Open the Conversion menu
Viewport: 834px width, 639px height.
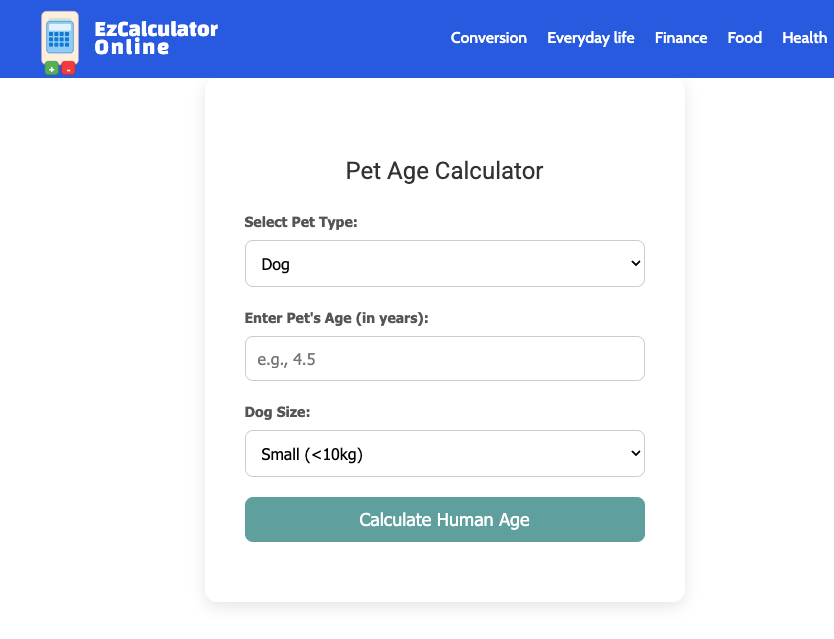(x=488, y=38)
